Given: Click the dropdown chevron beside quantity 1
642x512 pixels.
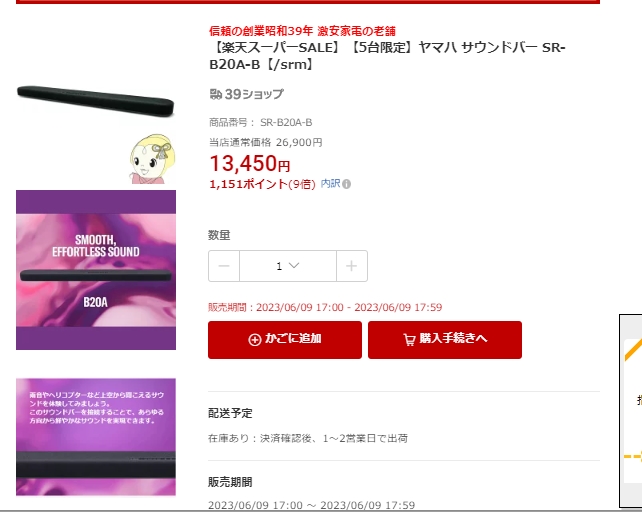Looking at the screenshot, I should coord(294,265).
